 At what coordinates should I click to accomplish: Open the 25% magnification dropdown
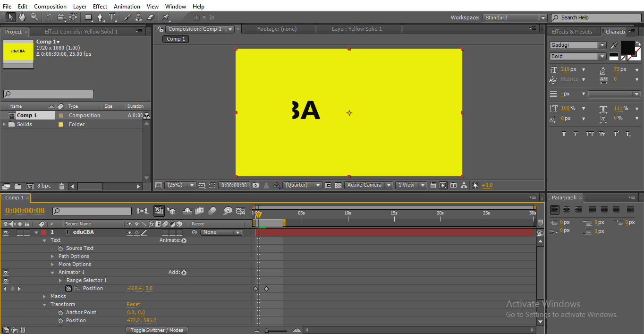(x=180, y=185)
